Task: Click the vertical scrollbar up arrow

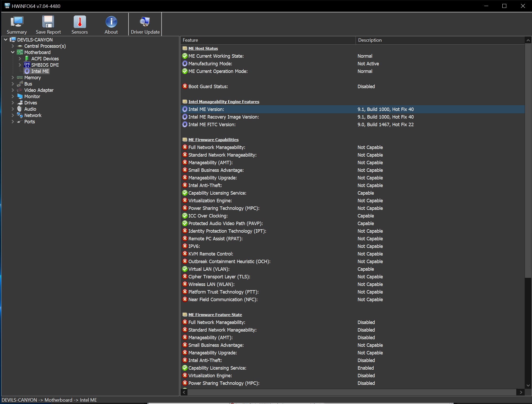Action: click(x=528, y=40)
